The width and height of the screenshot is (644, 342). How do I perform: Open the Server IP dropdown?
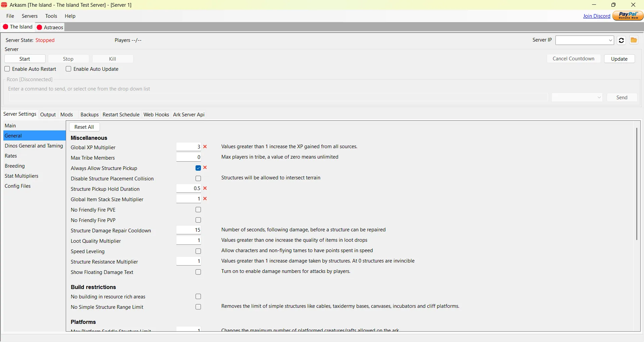(610, 40)
